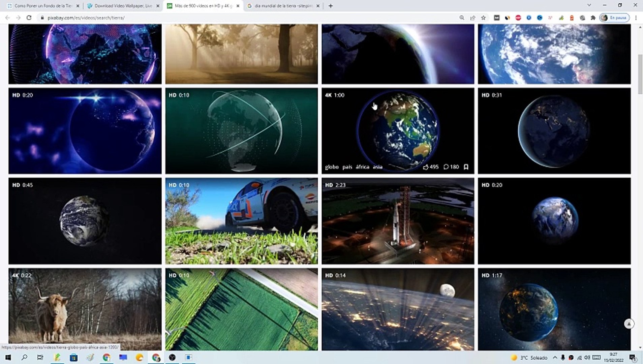Click the 'asia' tag link
This screenshot has height=364, width=643.
[377, 167]
